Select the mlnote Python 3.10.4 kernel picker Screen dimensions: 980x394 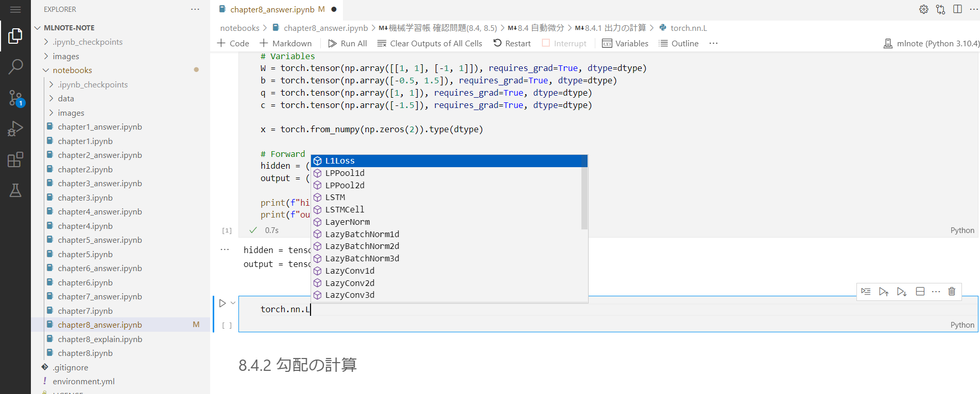point(931,43)
